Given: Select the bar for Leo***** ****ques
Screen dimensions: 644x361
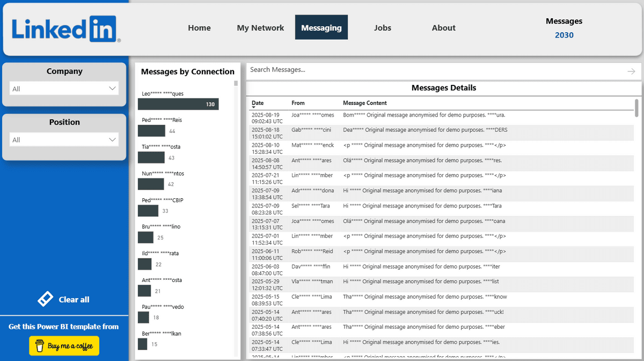Looking at the screenshot, I should pyautogui.click(x=178, y=104).
